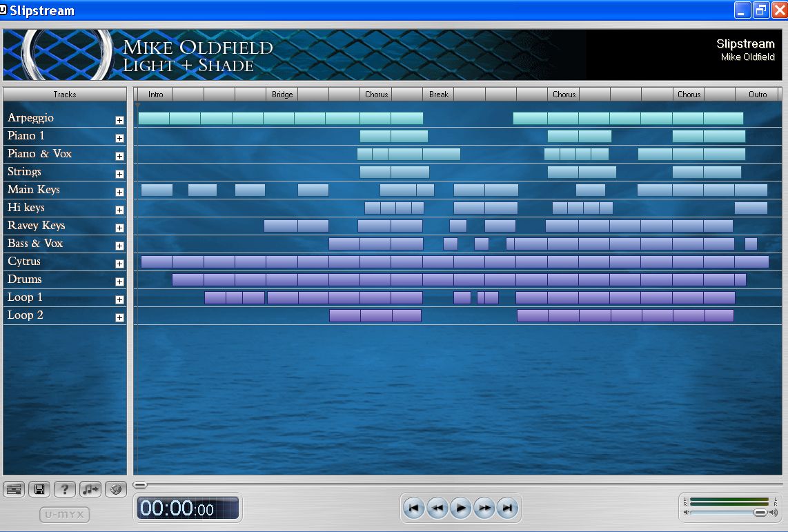The image size is (788, 532).
Task: Skip to start of the song
Action: [413, 508]
